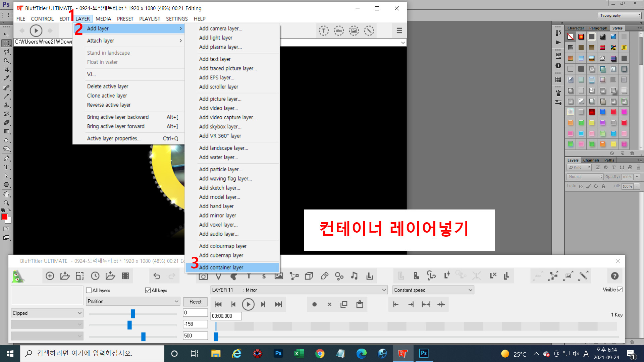Click the hamburger menu icon

(399, 31)
